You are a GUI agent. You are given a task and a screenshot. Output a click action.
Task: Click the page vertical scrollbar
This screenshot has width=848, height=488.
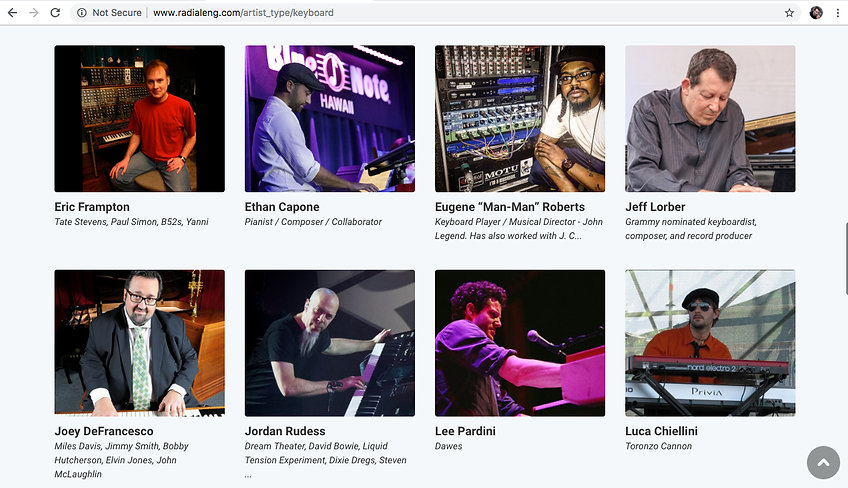(x=846, y=258)
